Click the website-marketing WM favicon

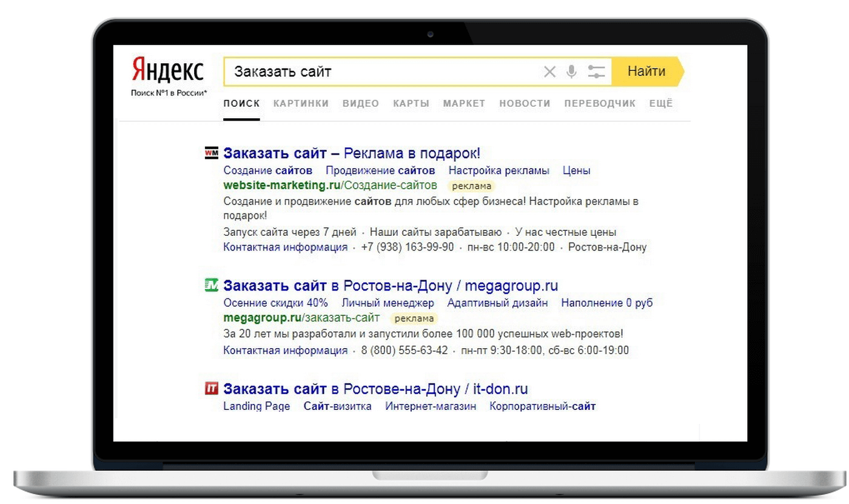click(x=211, y=153)
